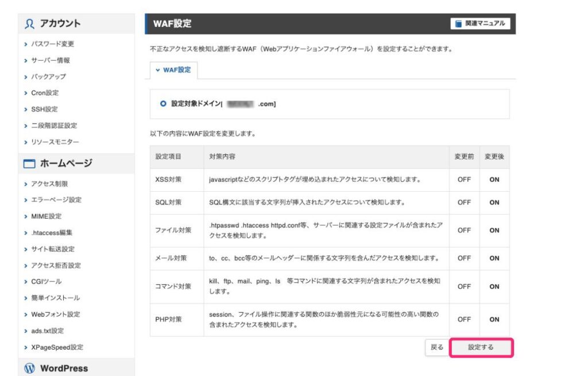Screen dimensions: 588x376
Task: Click the account person icon
Action: click(x=30, y=24)
